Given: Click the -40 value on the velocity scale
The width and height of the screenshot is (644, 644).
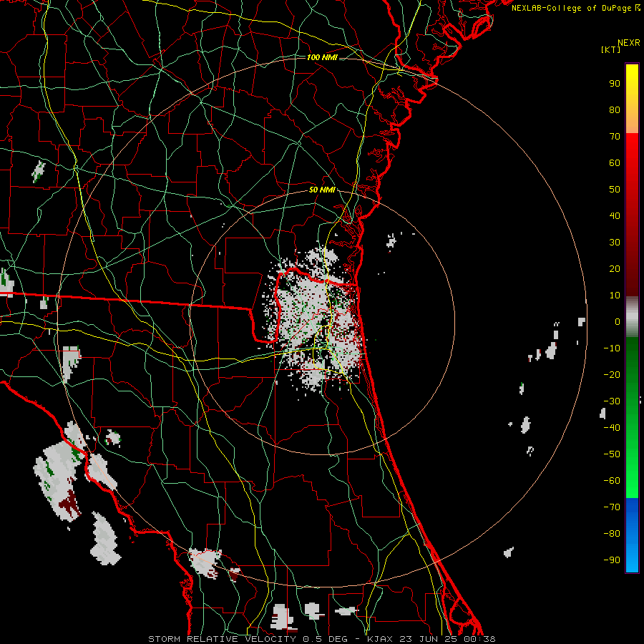Looking at the screenshot, I should click(612, 428).
